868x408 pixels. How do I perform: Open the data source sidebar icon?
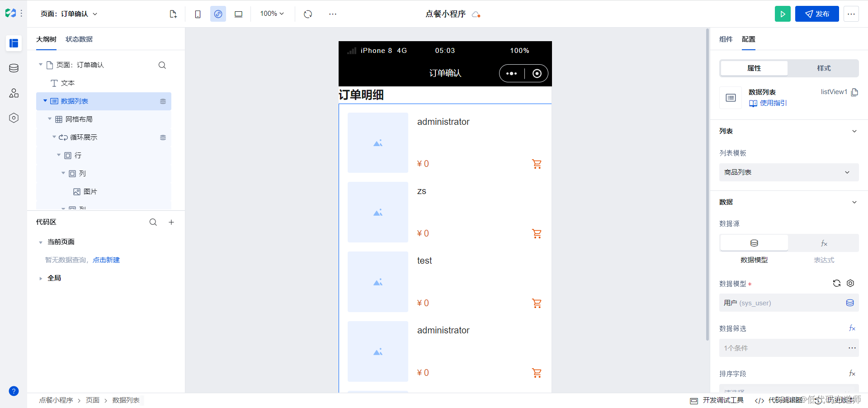click(14, 68)
